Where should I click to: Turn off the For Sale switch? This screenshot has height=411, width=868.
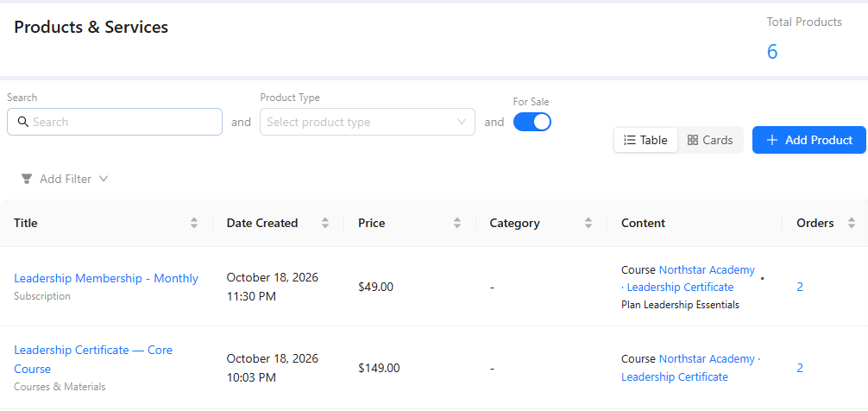click(532, 122)
